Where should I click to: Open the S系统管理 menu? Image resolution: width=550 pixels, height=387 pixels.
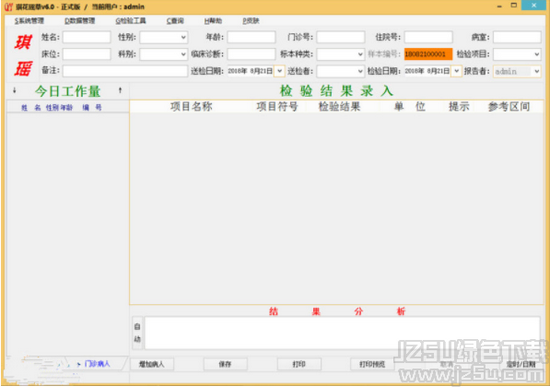click(29, 21)
